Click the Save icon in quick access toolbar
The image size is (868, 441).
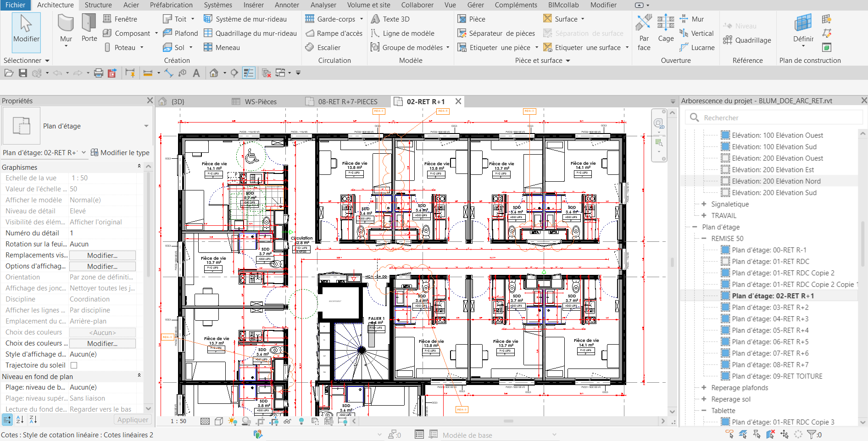click(x=22, y=73)
